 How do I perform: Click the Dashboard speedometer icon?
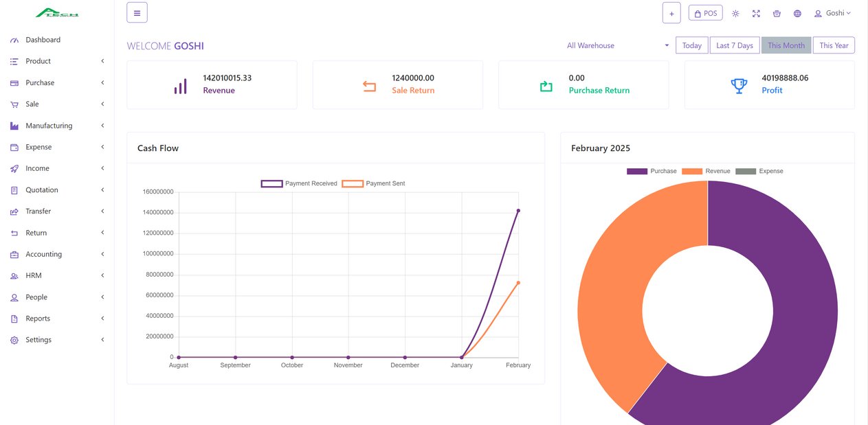coord(14,40)
